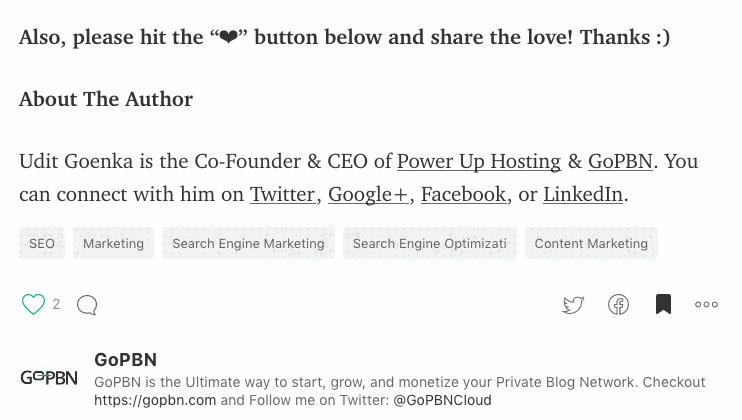Toggle the bookmark icon

coord(663,304)
